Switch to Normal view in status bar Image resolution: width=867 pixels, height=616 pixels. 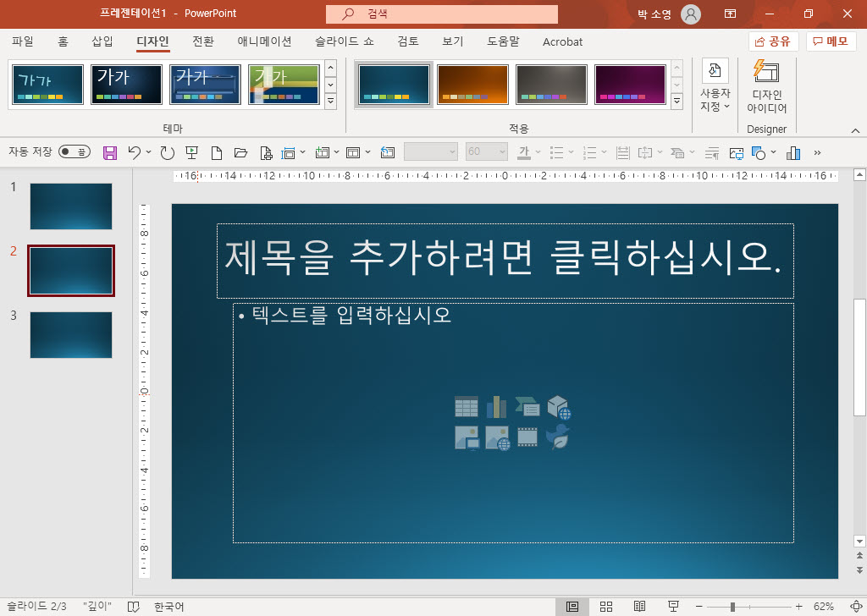click(x=572, y=607)
